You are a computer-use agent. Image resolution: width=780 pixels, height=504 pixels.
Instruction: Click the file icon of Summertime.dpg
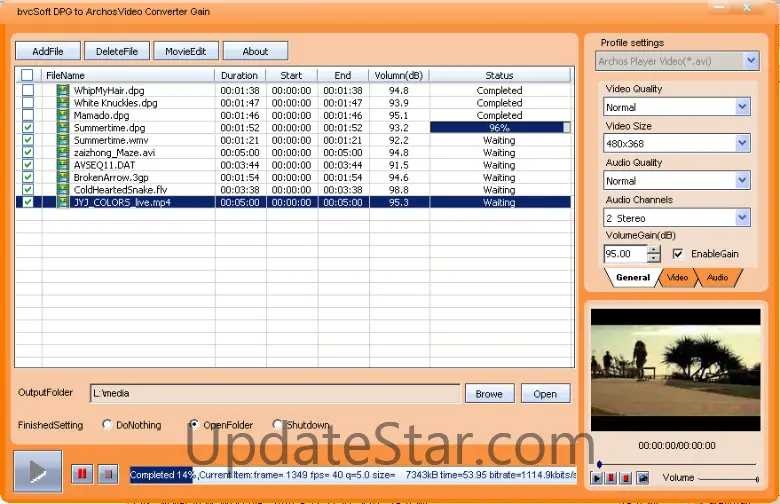(x=63, y=127)
